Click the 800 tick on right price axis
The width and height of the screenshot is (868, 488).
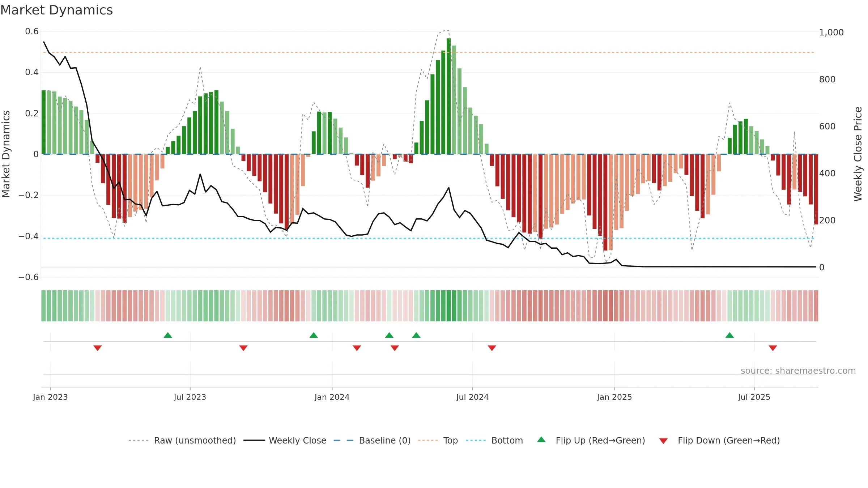pos(827,79)
